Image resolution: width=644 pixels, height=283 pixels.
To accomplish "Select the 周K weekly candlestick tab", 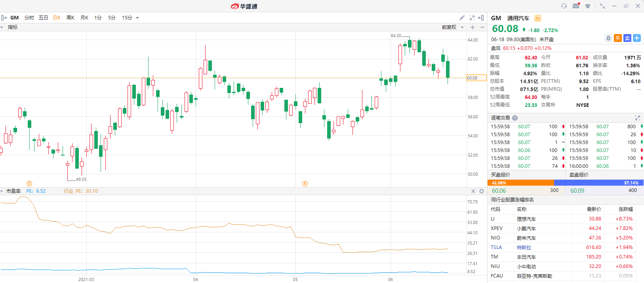I will (x=70, y=18).
